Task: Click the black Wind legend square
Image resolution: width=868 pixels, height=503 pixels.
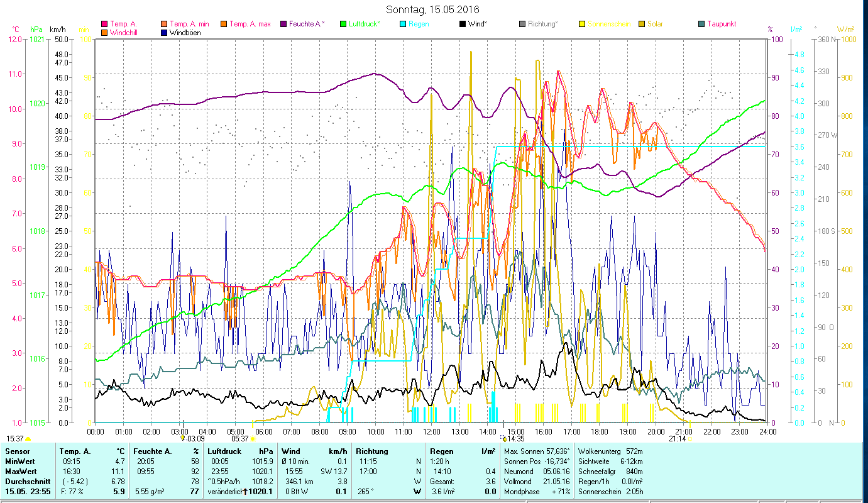Action: pos(462,25)
